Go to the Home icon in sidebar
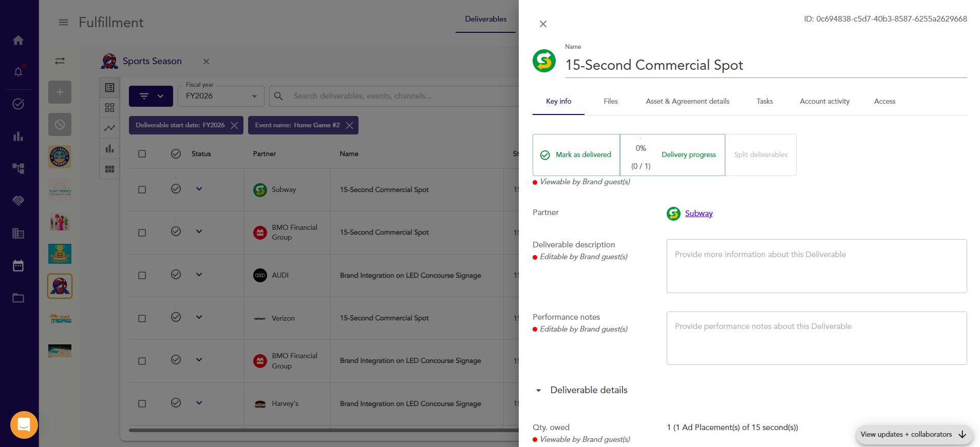Image resolution: width=980 pixels, height=447 pixels. [x=18, y=40]
